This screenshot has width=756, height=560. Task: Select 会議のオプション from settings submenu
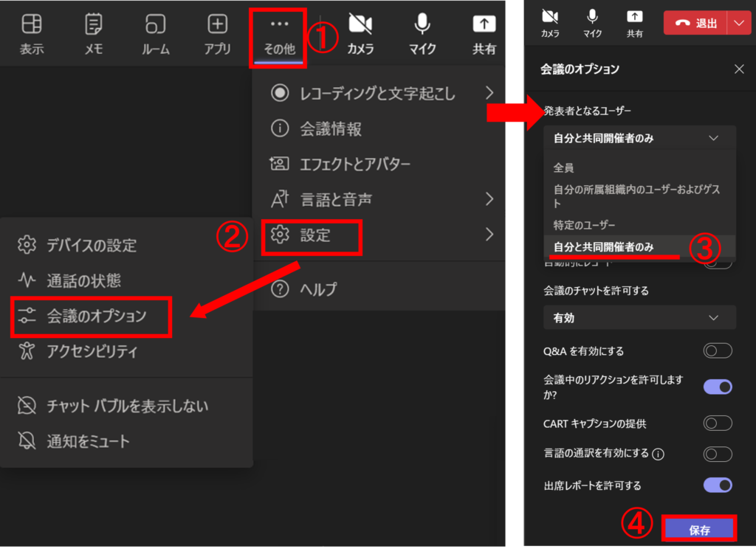(x=96, y=316)
